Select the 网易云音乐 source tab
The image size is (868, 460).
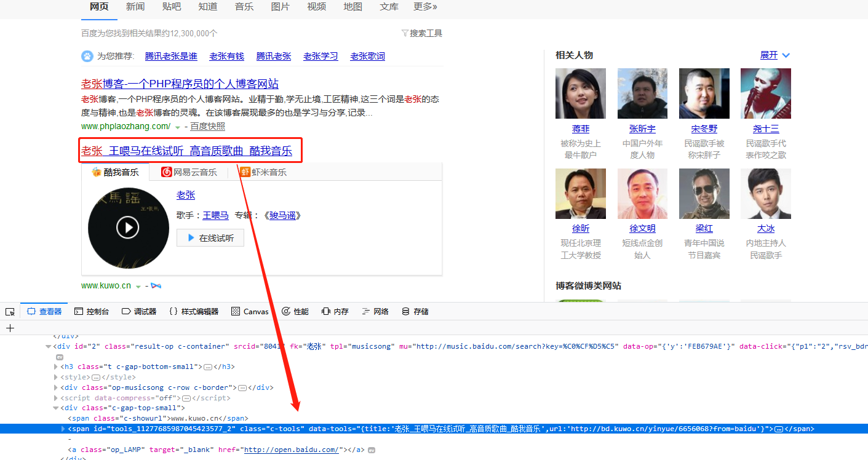coord(189,172)
